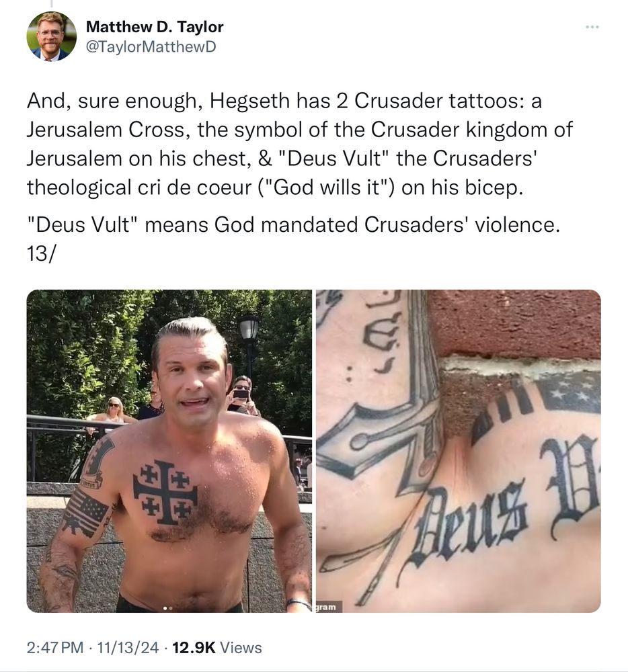Click the 'gram' watermark label on the tattoo photo

tap(329, 607)
